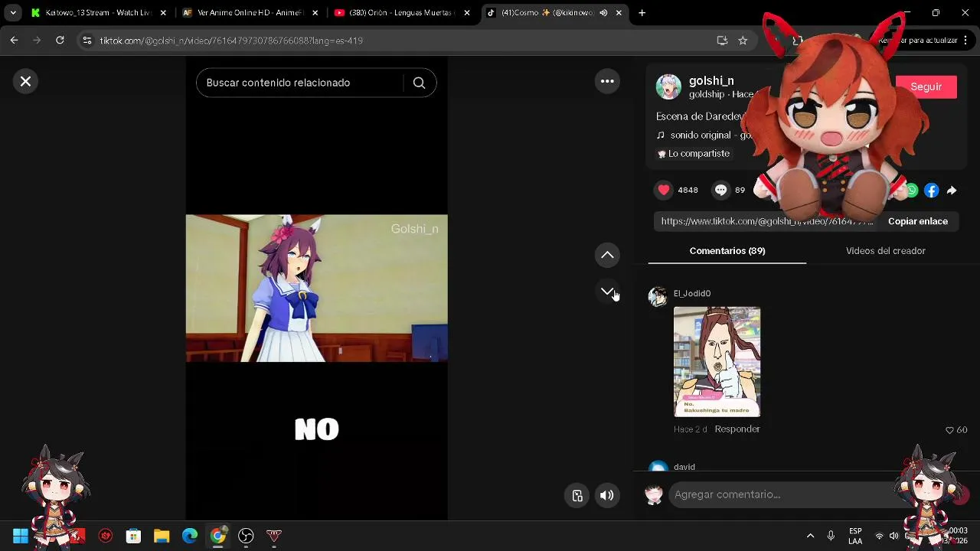Open El_Jodid0's comment image
980x551 pixels.
(x=717, y=362)
